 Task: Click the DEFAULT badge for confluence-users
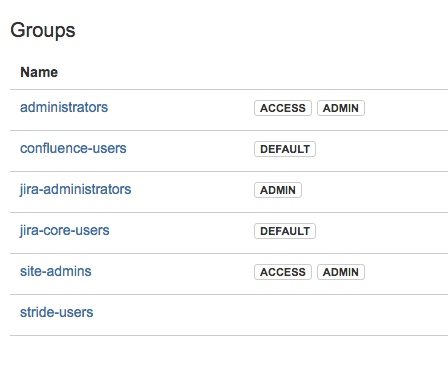tap(285, 149)
